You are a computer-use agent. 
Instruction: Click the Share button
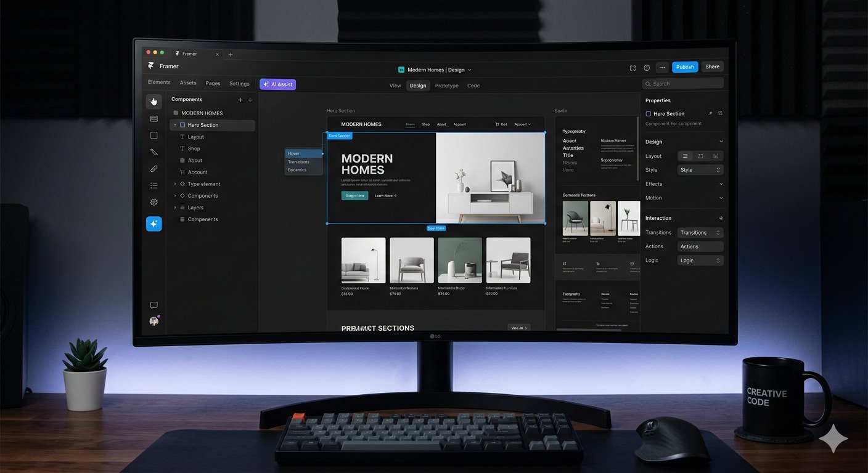tap(712, 67)
